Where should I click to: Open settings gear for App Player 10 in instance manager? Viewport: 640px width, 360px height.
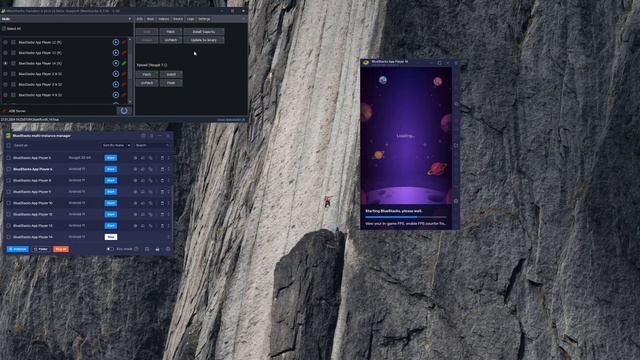135,203
